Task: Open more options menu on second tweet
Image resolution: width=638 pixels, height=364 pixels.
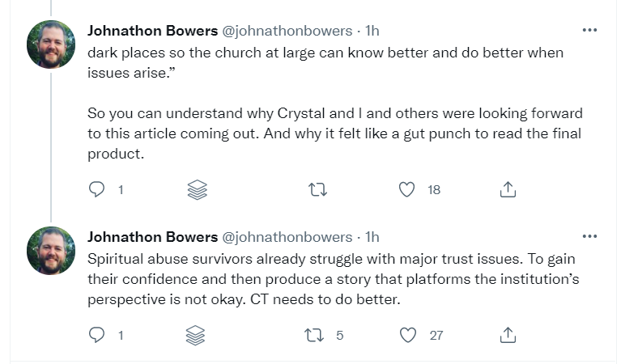Action: (589, 237)
